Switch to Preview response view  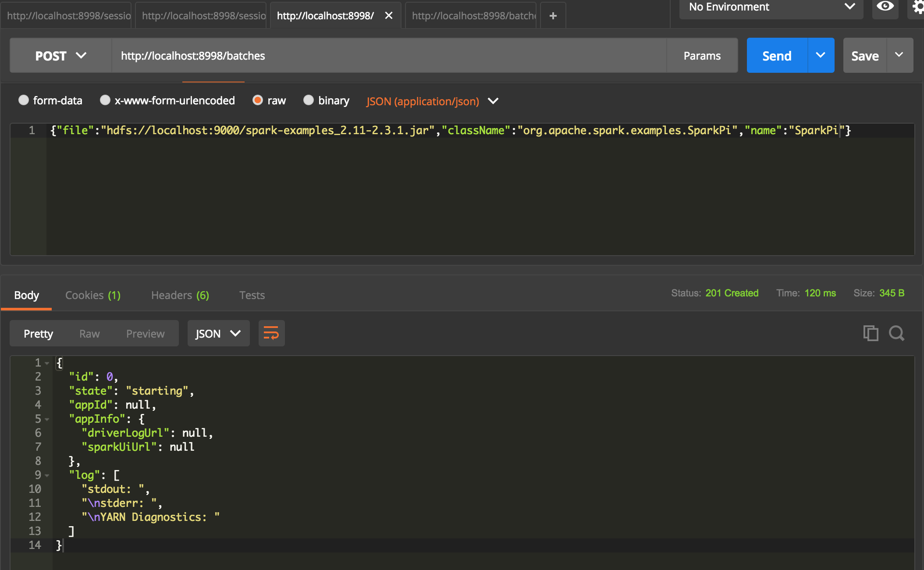coord(145,334)
